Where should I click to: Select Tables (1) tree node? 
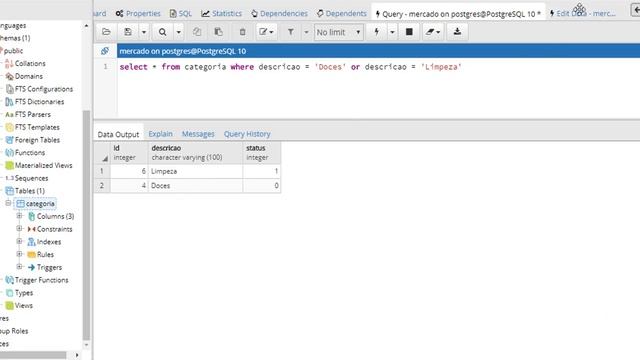coord(30,191)
